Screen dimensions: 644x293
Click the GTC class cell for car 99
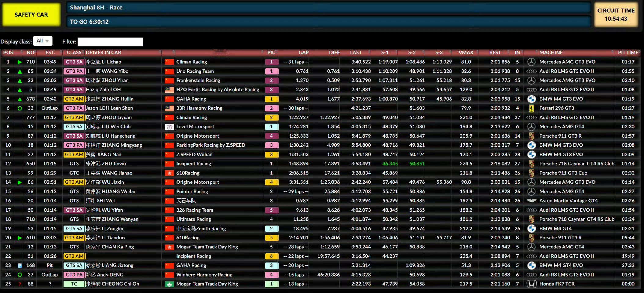[74, 173]
